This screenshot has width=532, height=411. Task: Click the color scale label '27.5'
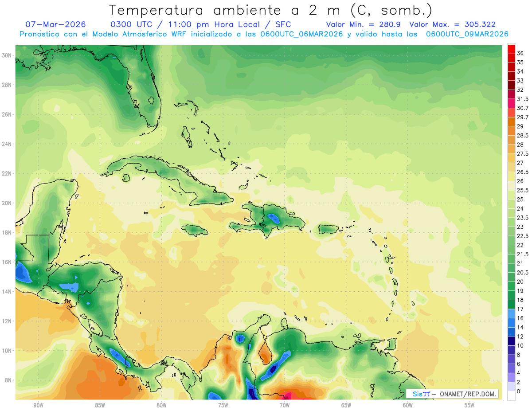pos(523,154)
